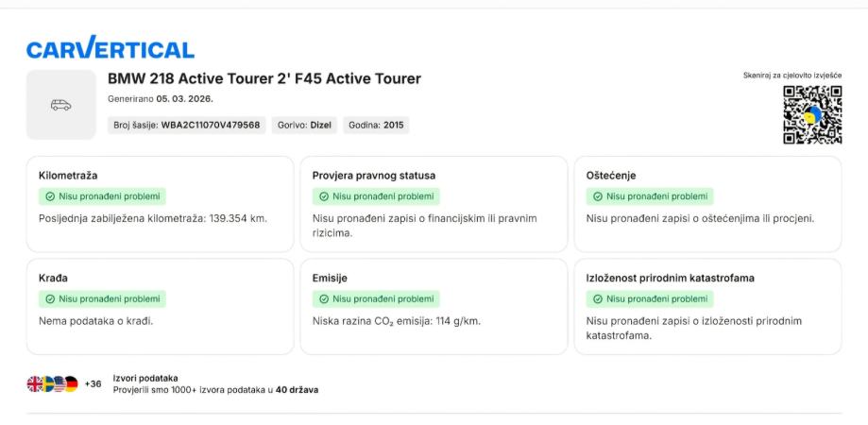Click the Izvori podataka heading

tap(145, 378)
